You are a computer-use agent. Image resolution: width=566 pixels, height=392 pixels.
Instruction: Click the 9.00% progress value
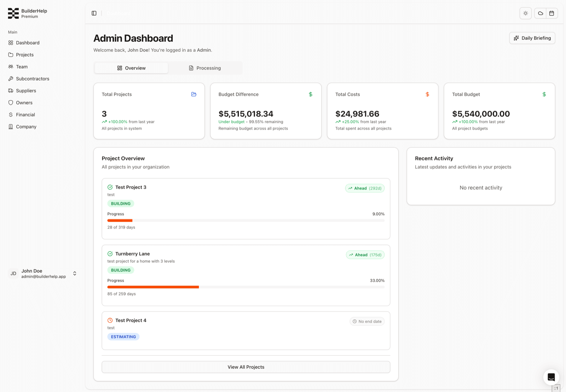point(379,214)
